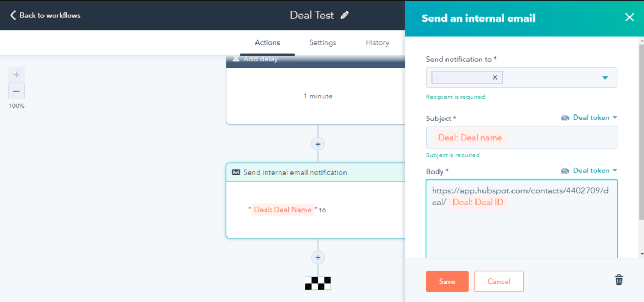Click into the Body text area
Viewport: 644px width, 302px height.
(x=522, y=219)
